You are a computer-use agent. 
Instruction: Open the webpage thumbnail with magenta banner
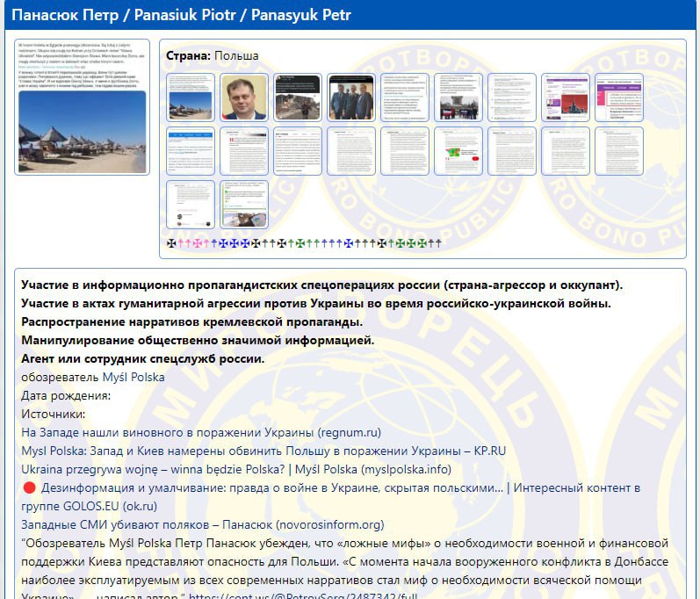(x=619, y=97)
